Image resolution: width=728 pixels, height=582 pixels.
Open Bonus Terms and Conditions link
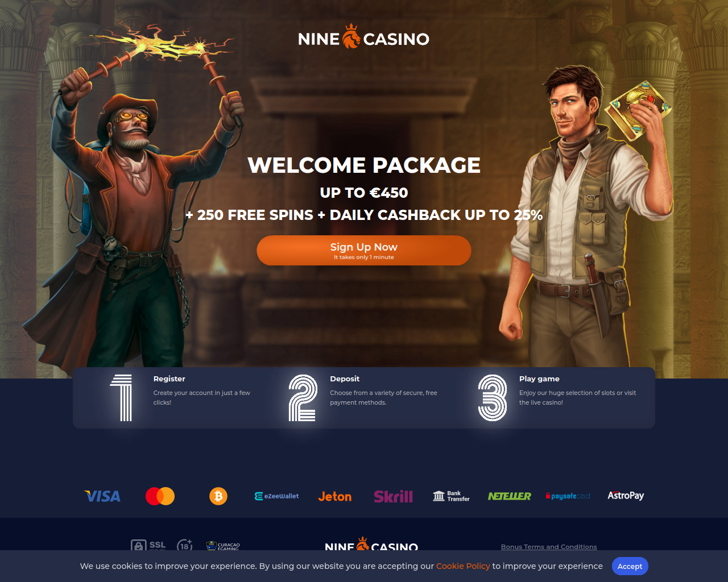click(549, 547)
